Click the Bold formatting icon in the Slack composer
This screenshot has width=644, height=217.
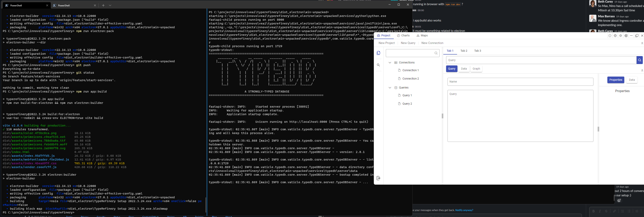click(x=593, y=211)
